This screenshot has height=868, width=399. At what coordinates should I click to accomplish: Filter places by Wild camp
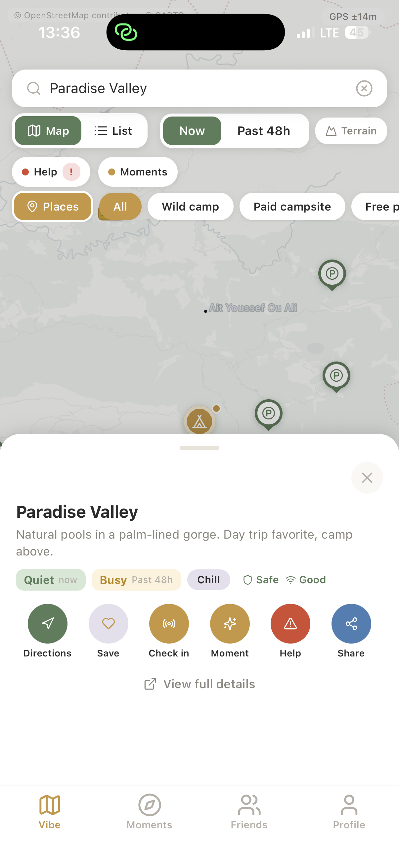click(190, 207)
